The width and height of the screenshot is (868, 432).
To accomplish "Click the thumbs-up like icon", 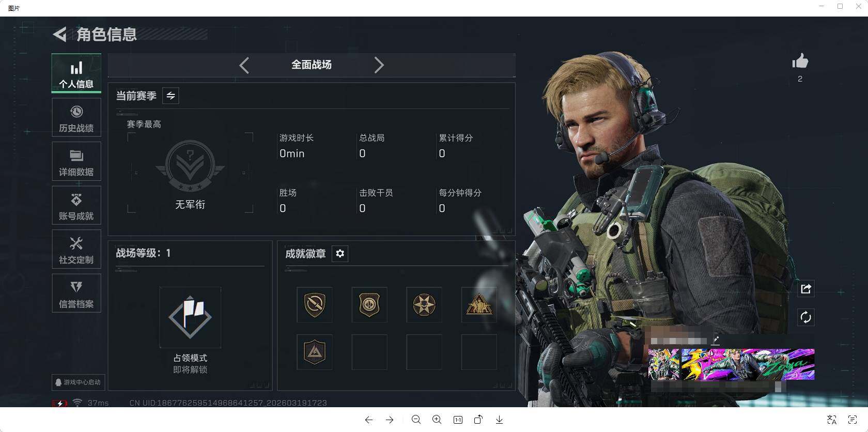I will click(800, 61).
